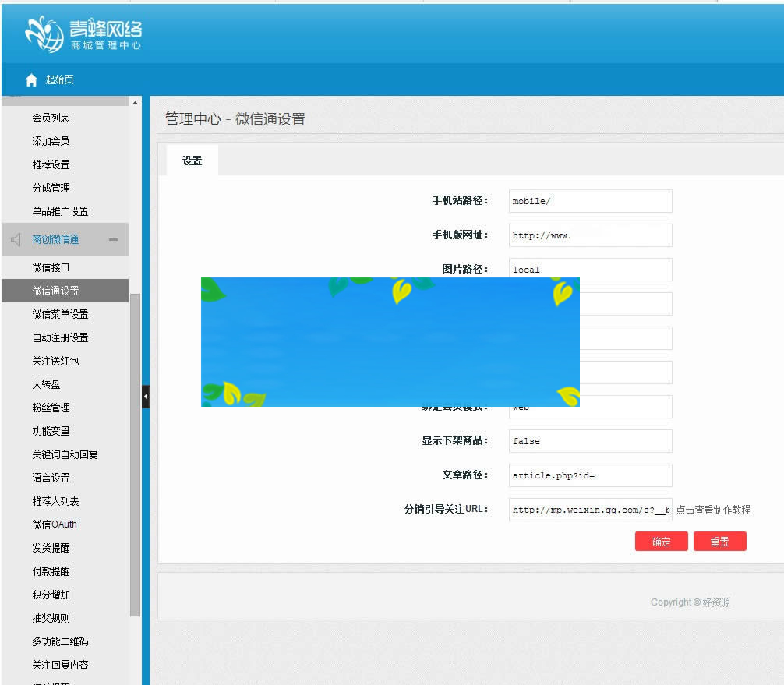Open 会员列表 page
The width and height of the screenshot is (784, 685).
click(x=50, y=117)
